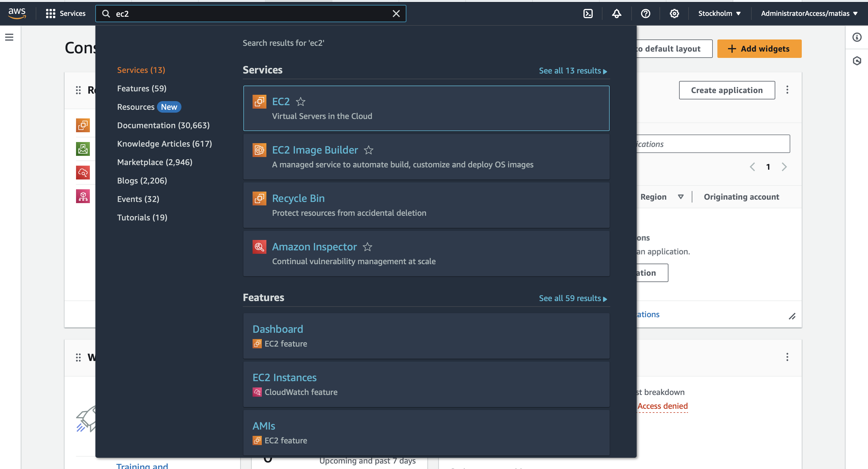Select the Services (13) filter
Viewport: 868px width, 469px height.
tap(141, 70)
